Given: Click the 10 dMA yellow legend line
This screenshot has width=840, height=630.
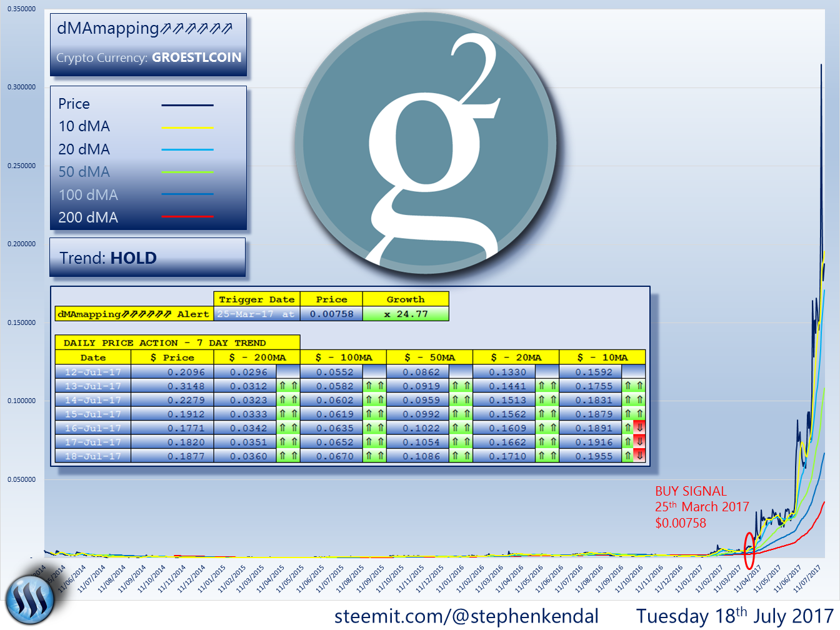Looking at the screenshot, I should (x=187, y=127).
